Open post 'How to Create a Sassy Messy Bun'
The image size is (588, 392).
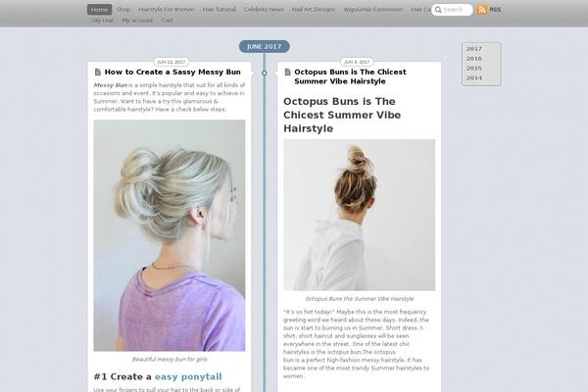point(172,72)
